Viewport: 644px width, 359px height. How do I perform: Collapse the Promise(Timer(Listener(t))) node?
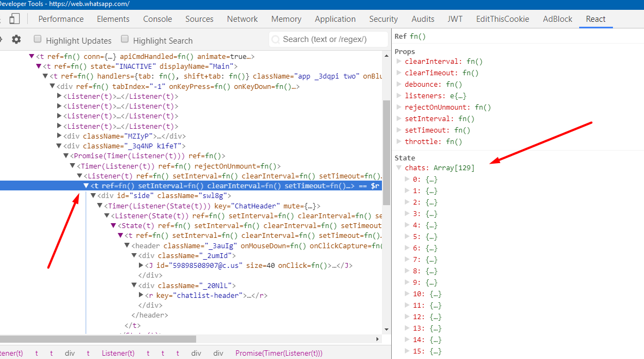(x=66, y=156)
